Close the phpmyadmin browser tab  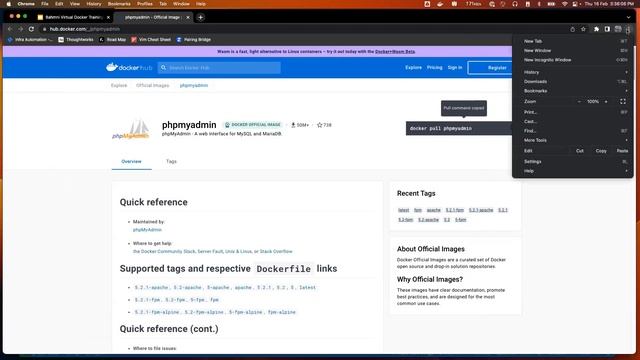click(x=188, y=18)
